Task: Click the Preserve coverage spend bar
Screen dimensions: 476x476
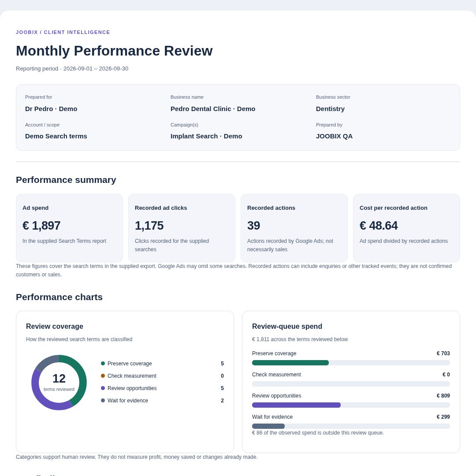Action: click(x=351, y=363)
